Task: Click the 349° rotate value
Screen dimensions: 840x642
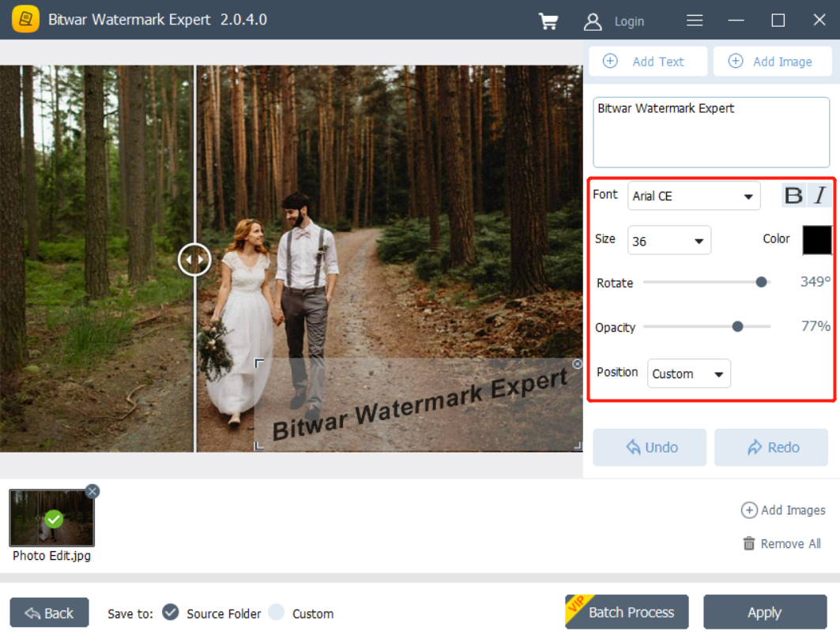Action: (815, 282)
